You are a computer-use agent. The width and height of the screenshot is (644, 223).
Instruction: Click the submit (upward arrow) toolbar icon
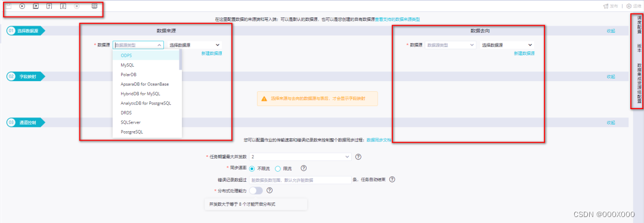pos(49,6)
